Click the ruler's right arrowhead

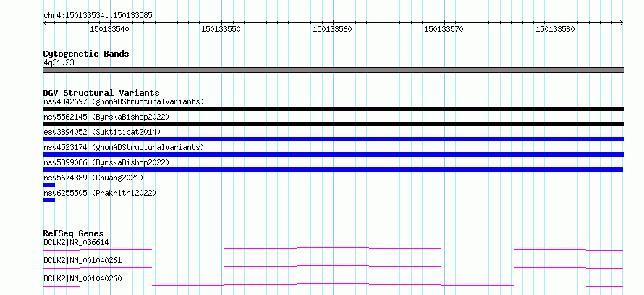pyautogui.click(x=622, y=23)
